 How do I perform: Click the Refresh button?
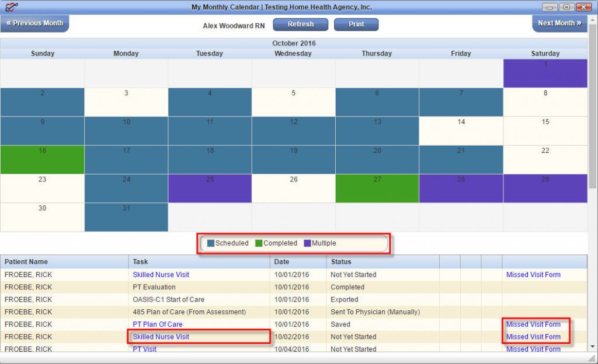(x=301, y=24)
